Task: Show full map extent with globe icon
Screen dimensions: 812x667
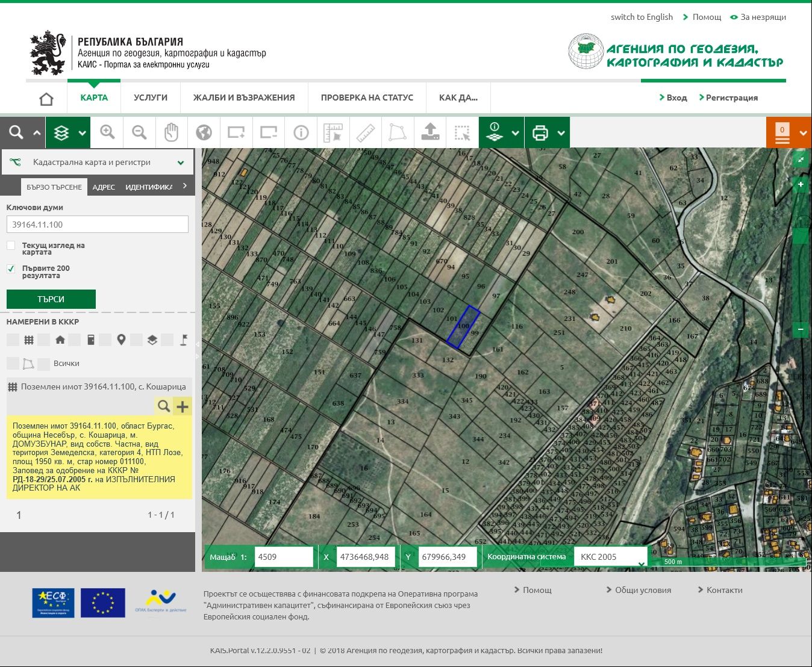Action: [204, 132]
